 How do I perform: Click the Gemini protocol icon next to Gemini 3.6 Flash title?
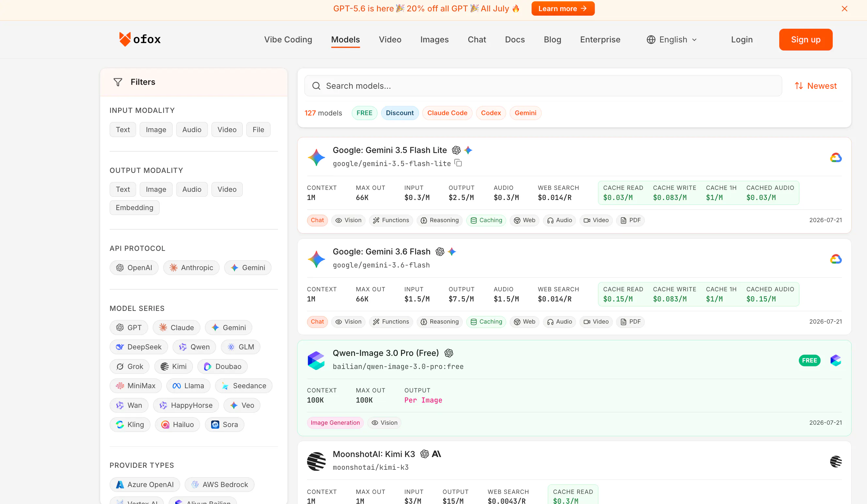[452, 252]
